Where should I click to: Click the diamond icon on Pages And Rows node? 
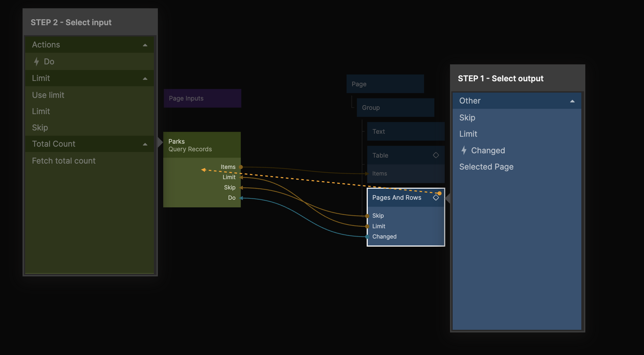click(x=436, y=198)
